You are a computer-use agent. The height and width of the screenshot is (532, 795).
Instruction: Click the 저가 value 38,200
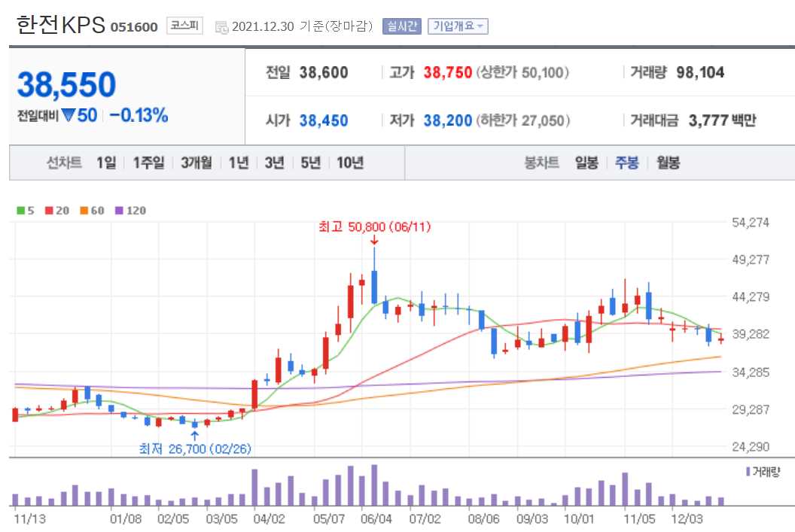click(448, 120)
